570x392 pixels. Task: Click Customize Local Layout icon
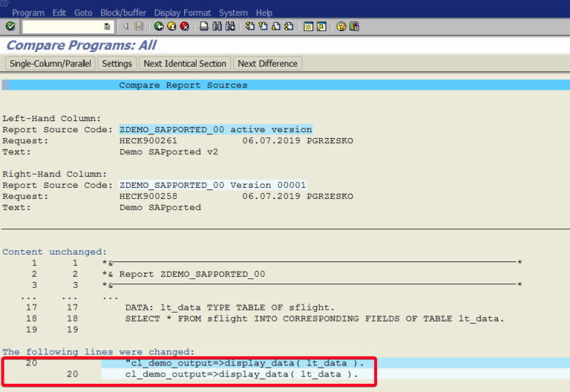click(x=354, y=26)
